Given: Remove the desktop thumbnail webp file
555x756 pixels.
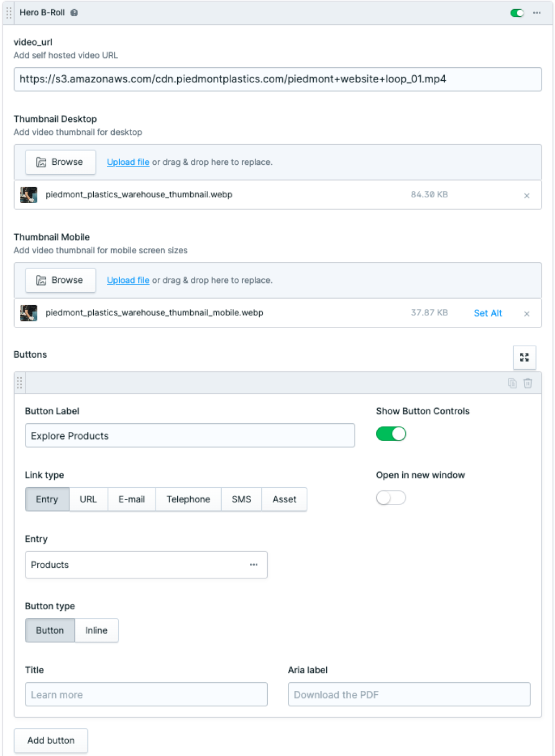Looking at the screenshot, I should point(526,196).
